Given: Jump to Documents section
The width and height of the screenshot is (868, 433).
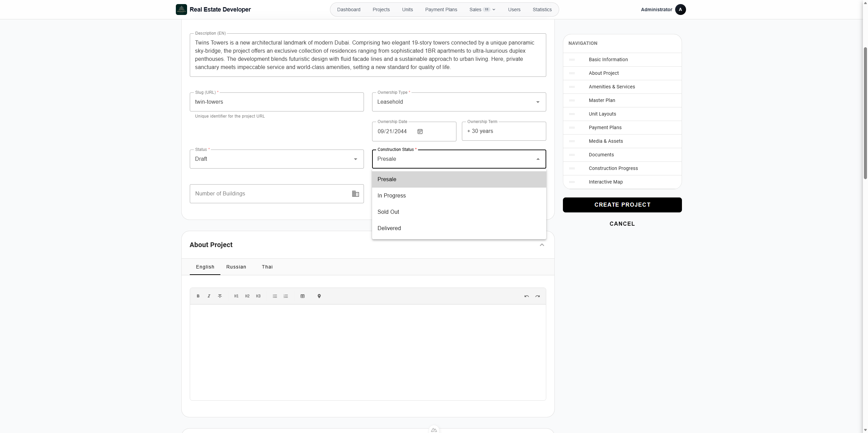Looking at the screenshot, I should point(601,155).
